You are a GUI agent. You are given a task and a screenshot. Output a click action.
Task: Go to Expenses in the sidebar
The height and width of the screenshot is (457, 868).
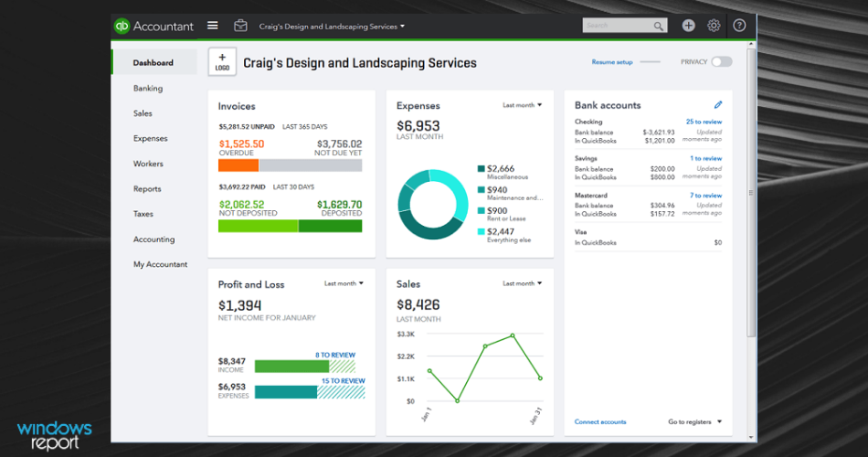pyautogui.click(x=150, y=139)
